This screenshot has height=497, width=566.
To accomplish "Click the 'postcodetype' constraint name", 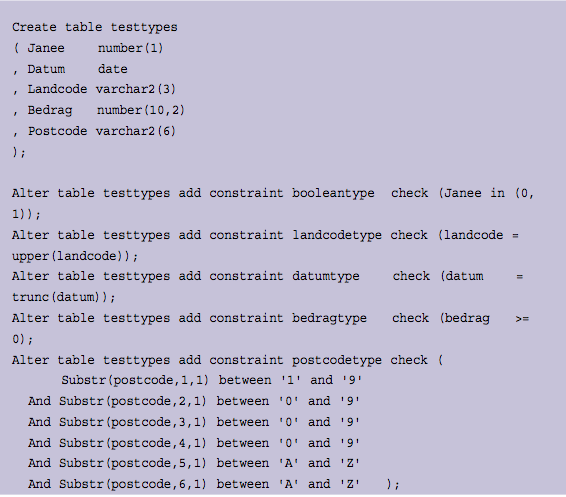I will 337,360.
